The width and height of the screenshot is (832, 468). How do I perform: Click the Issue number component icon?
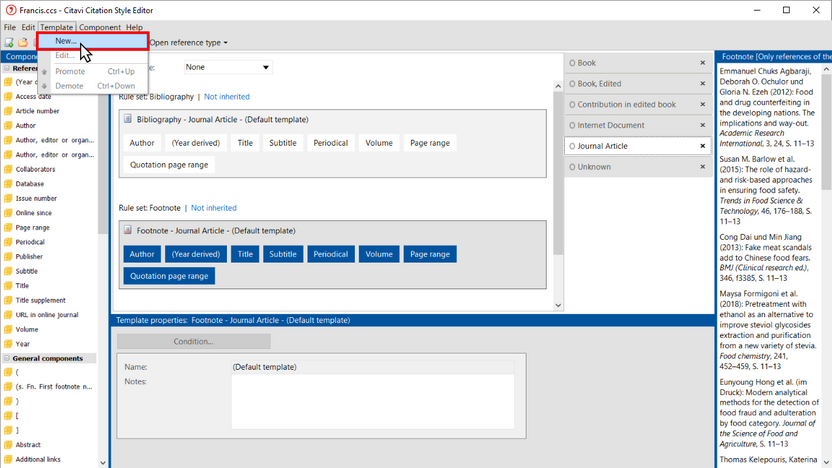8,198
